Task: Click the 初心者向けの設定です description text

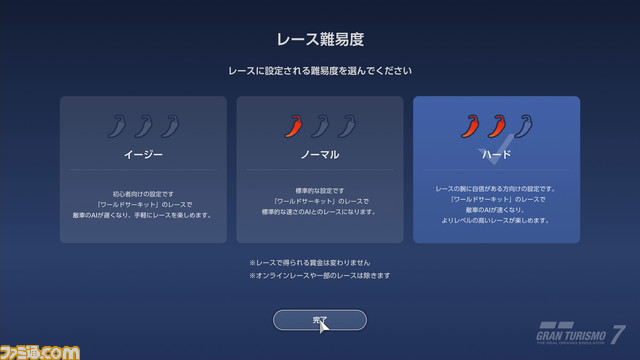Action: pos(143,194)
